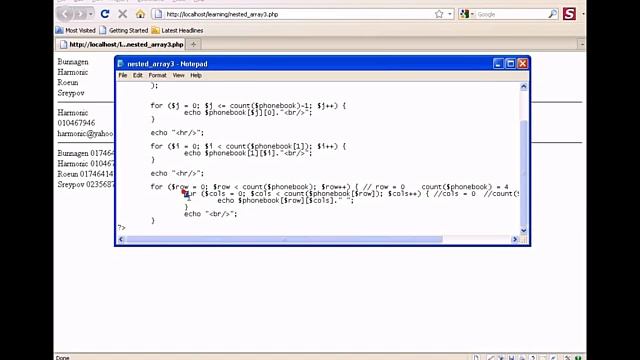The image size is (640, 360).
Task: Open Notepad's File menu
Action: click(x=122, y=76)
